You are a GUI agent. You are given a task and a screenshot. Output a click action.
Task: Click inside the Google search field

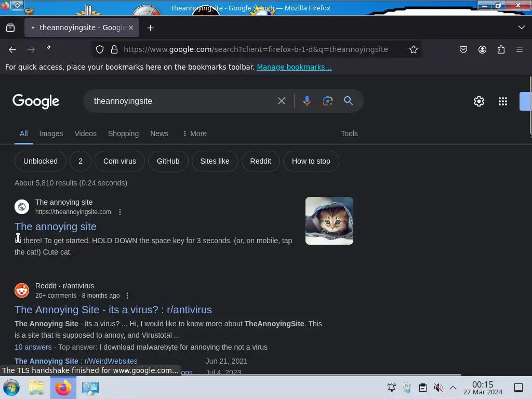(x=183, y=101)
